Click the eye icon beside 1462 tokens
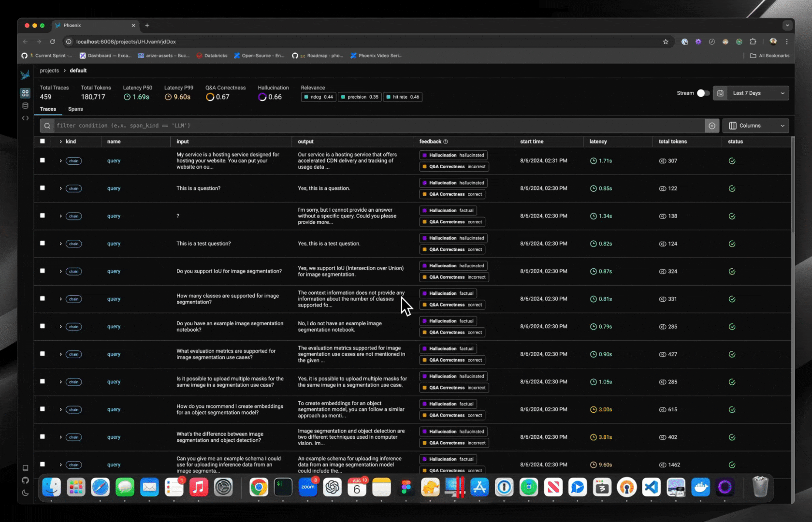This screenshot has width=812, height=522. (662, 465)
